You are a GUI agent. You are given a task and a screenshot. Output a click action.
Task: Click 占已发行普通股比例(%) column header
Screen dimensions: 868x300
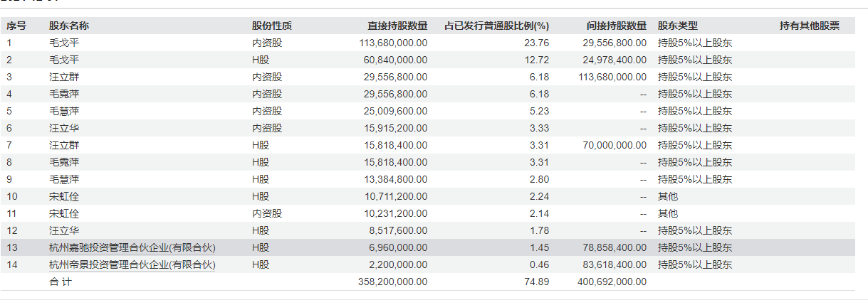tap(496, 26)
